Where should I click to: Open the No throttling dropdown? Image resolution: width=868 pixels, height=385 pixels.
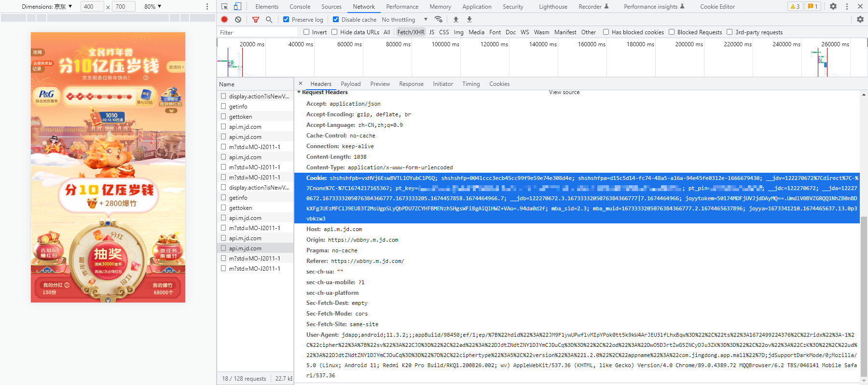point(404,19)
